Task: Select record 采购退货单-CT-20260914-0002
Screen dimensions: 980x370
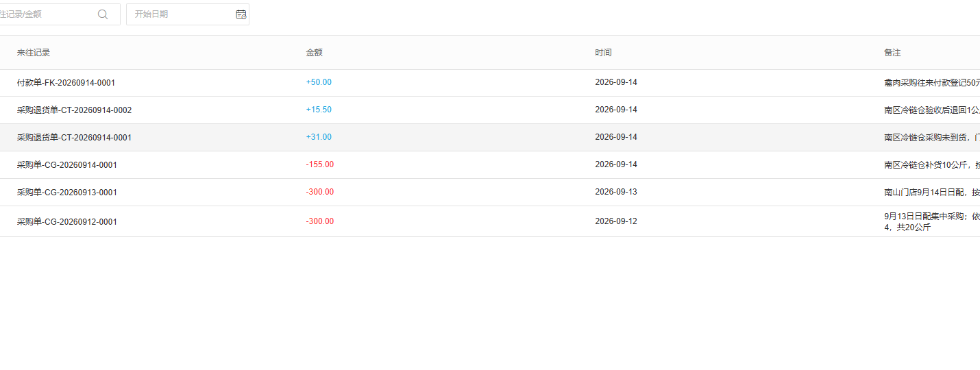Action: [x=74, y=110]
